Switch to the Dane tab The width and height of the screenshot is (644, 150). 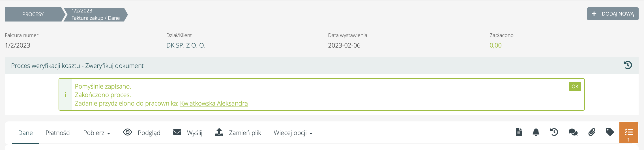(25, 133)
